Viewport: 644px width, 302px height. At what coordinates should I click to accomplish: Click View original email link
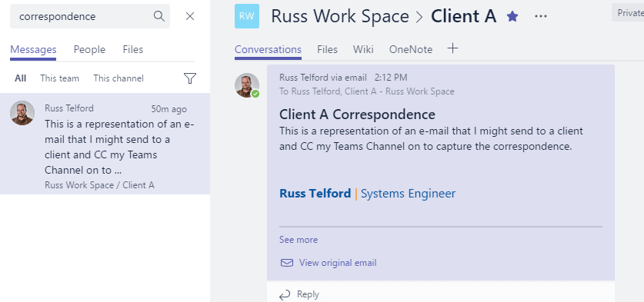tap(338, 263)
